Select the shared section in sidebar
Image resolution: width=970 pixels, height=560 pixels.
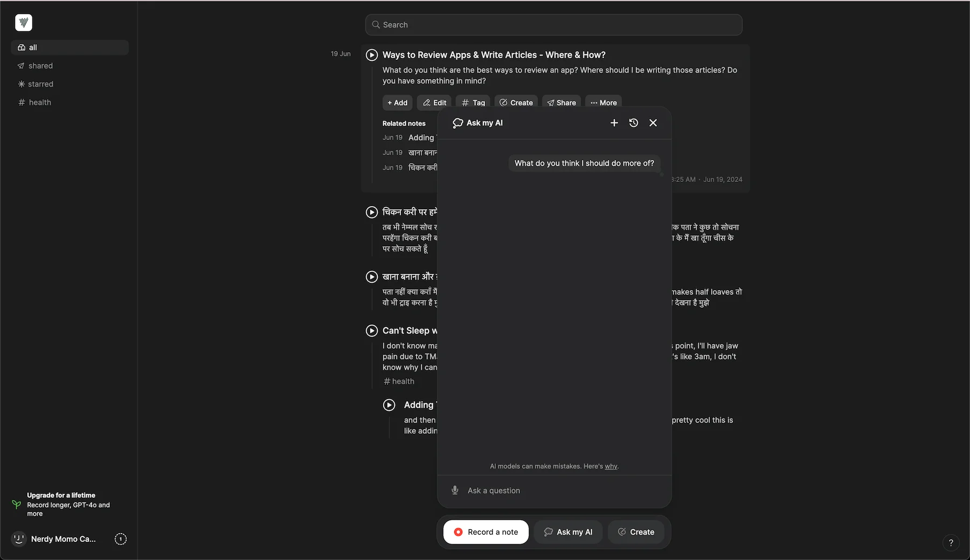click(40, 66)
